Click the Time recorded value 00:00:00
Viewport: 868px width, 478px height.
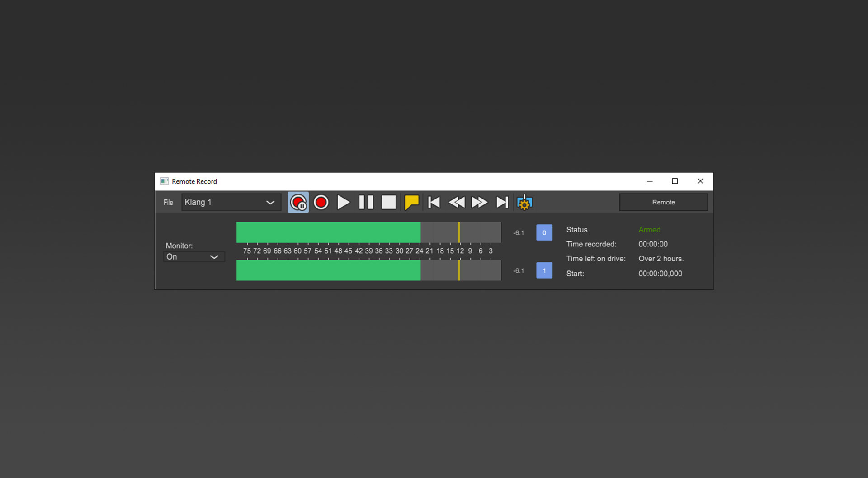tap(653, 244)
